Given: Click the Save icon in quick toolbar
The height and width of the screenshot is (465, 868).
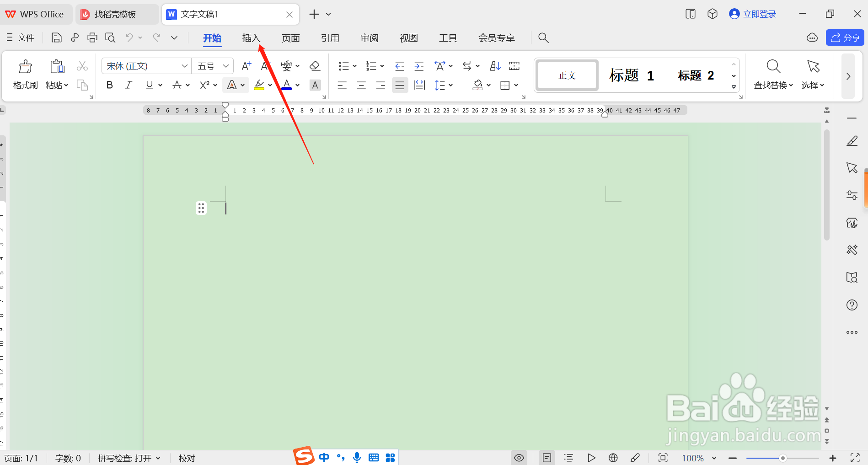Looking at the screenshot, I should tap(56, 38).
